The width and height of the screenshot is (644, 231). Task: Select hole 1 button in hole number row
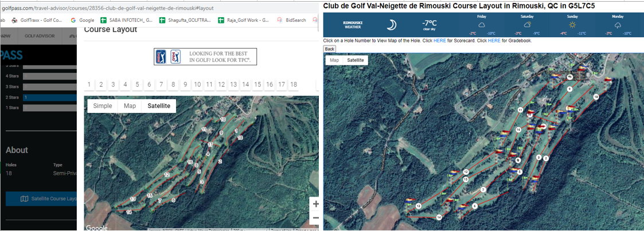tap(89, 84)
